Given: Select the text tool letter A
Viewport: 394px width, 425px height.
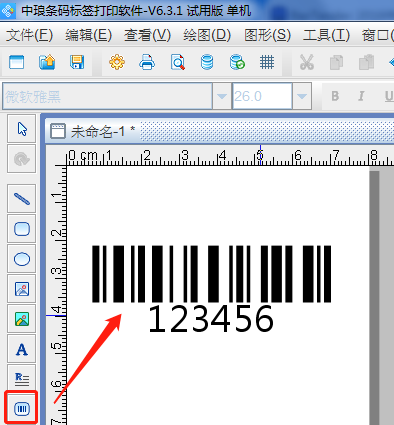Looking at the screenshot, I should pyautogui.click(x=22, y=349).
